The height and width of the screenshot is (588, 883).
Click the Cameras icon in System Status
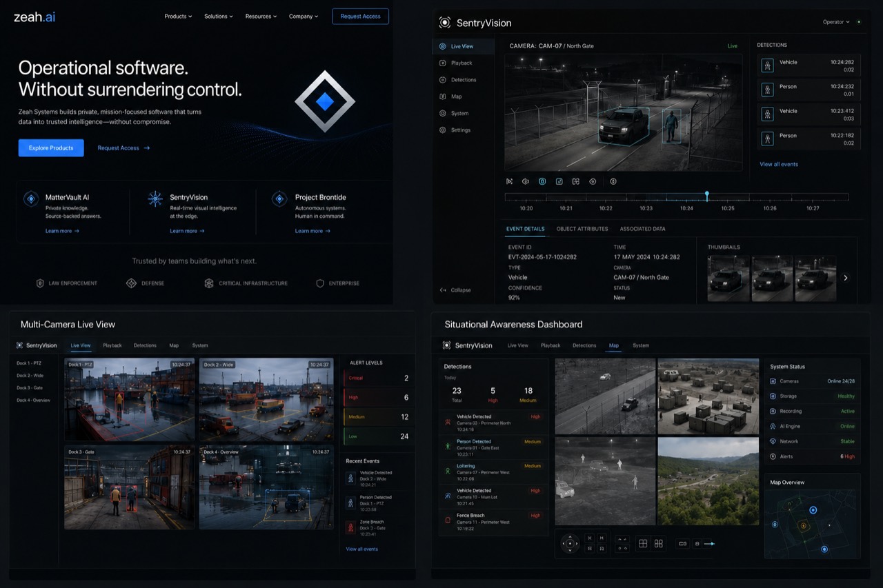coord(773,381)
